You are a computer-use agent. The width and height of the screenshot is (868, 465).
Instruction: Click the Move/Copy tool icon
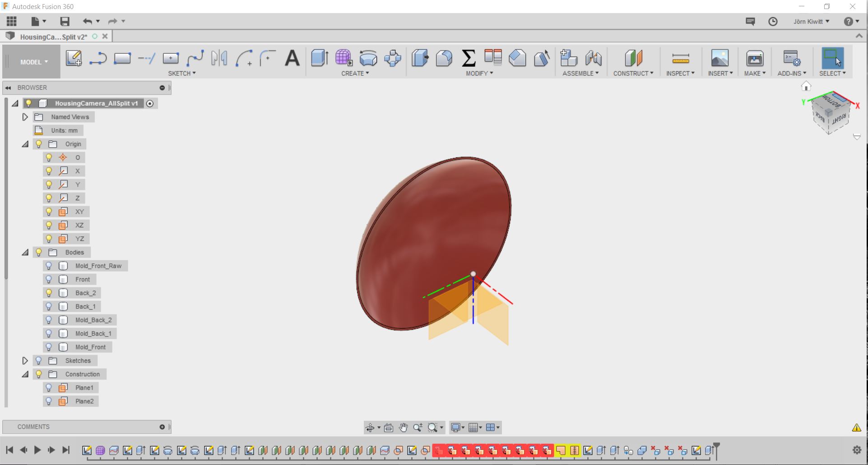[x=393, y=59]
